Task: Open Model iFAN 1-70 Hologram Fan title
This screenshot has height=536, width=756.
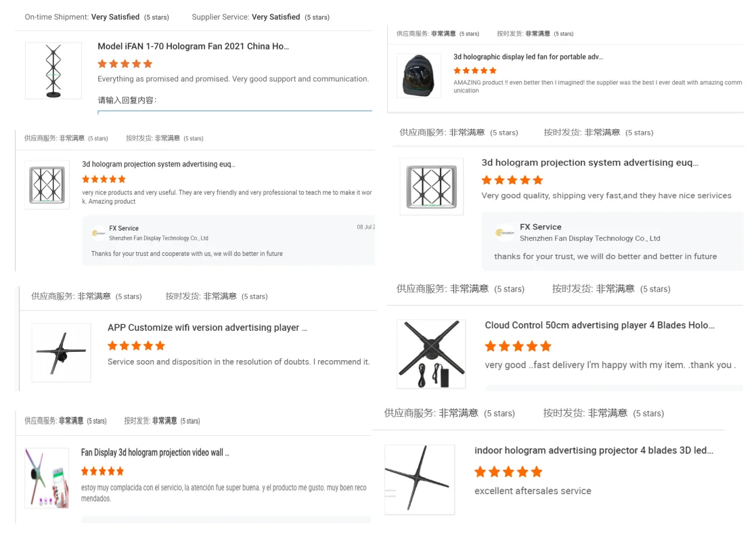Action: 193,47
